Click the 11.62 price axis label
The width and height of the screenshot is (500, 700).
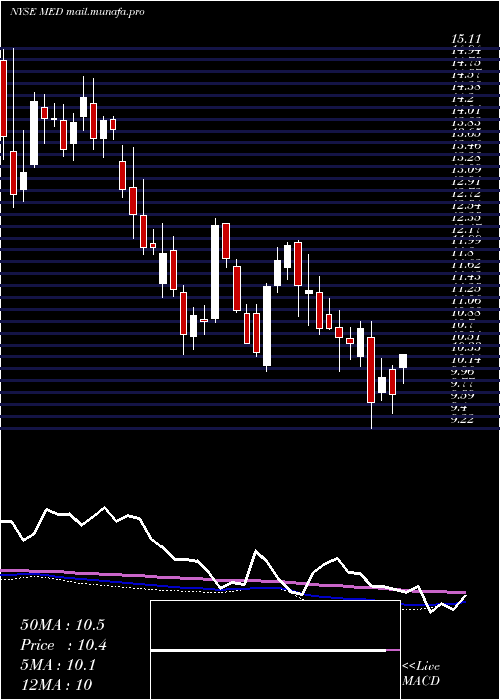pyautogui.click(x=466, y=265)
